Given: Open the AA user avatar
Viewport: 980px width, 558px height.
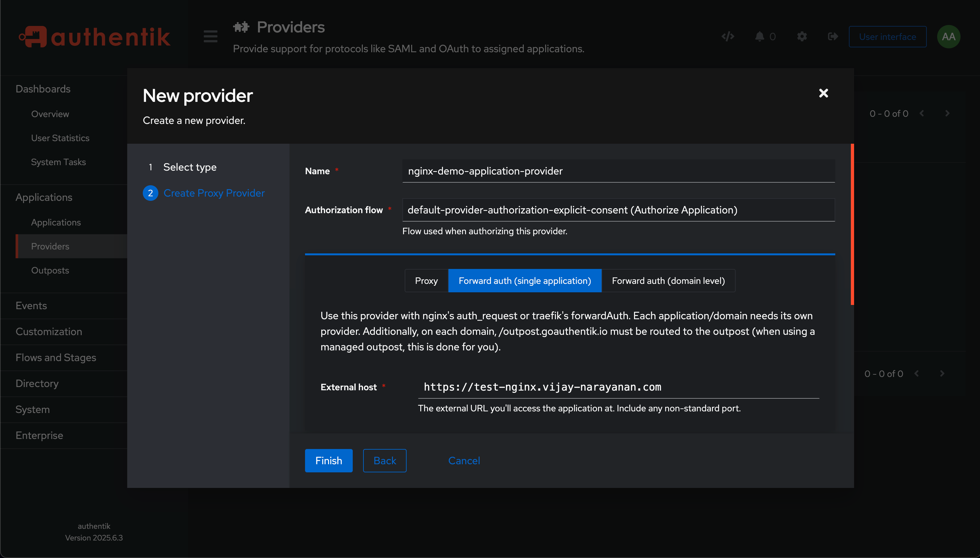Looking at the screenshot, I should [x=948, y=37].
